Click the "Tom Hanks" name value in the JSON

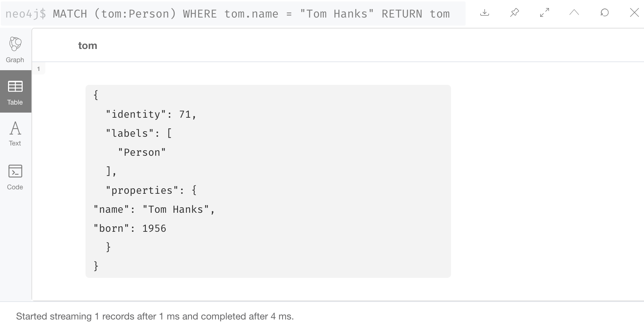coord(175,209)
